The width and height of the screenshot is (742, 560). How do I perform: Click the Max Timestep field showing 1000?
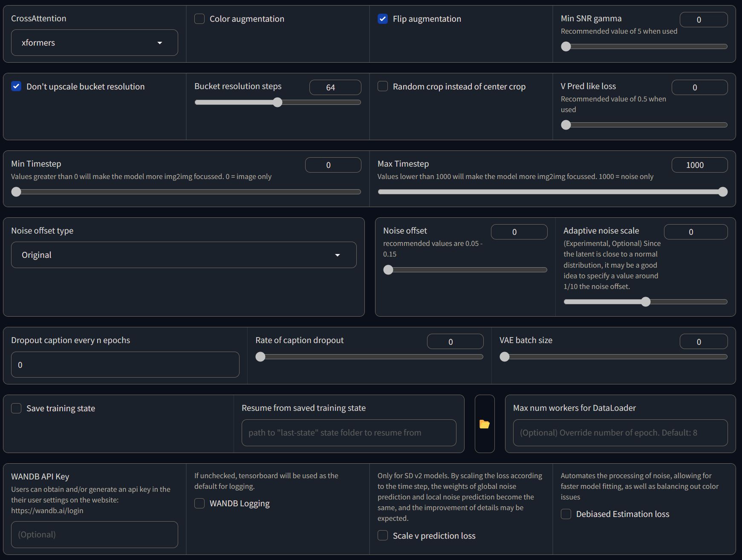699,165
